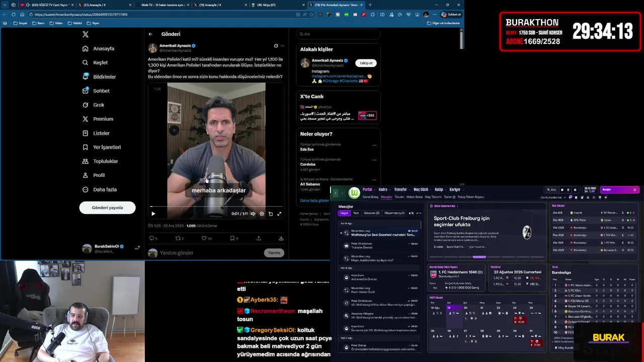The height and width of the screenshot is (362, 644).
Task: Click the Grok icon on the tweet
Action: point(276,46)
